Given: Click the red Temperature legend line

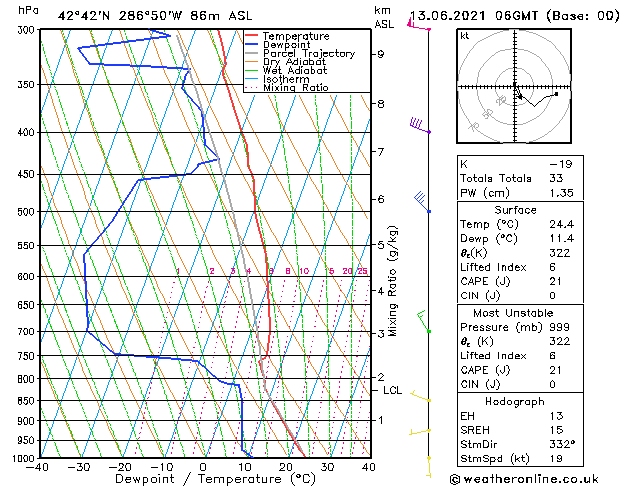Looking at the screenshot, I should click(x=252, y=36).
